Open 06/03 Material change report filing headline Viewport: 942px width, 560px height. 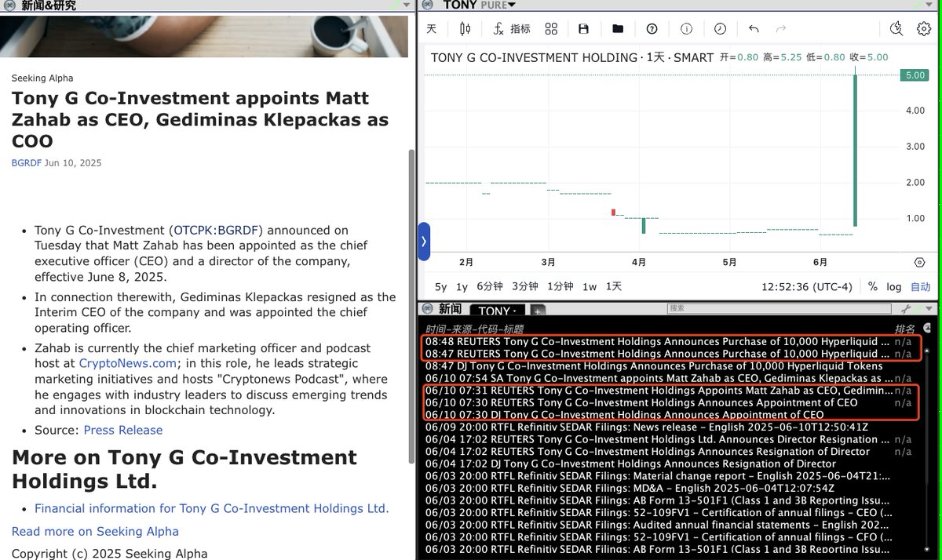(x=658, y=476)
